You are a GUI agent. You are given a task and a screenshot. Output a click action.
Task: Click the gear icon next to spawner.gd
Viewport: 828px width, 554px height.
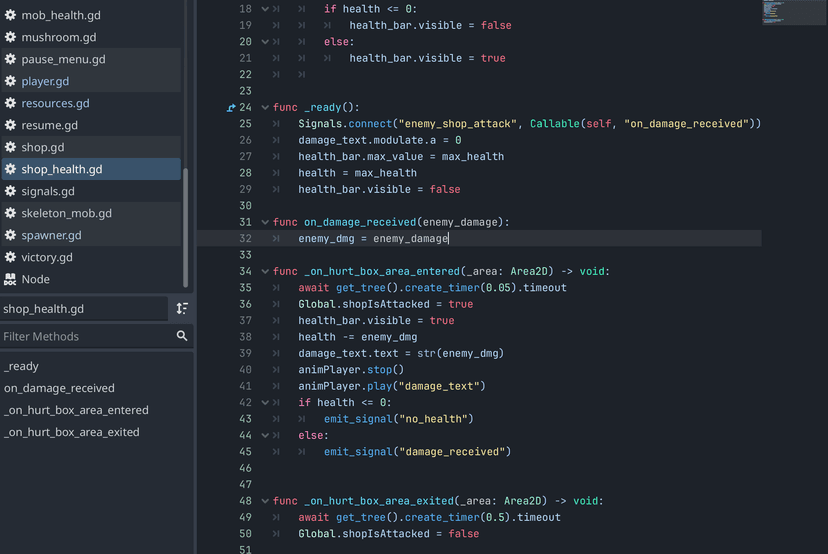11,235
